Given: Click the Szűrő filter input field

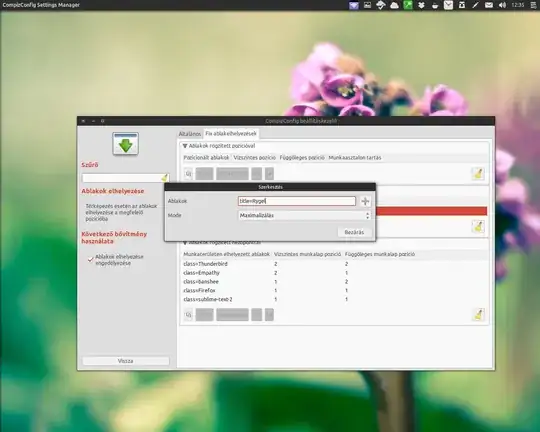Looking at the screenshot, I should [x=122, y=178].
